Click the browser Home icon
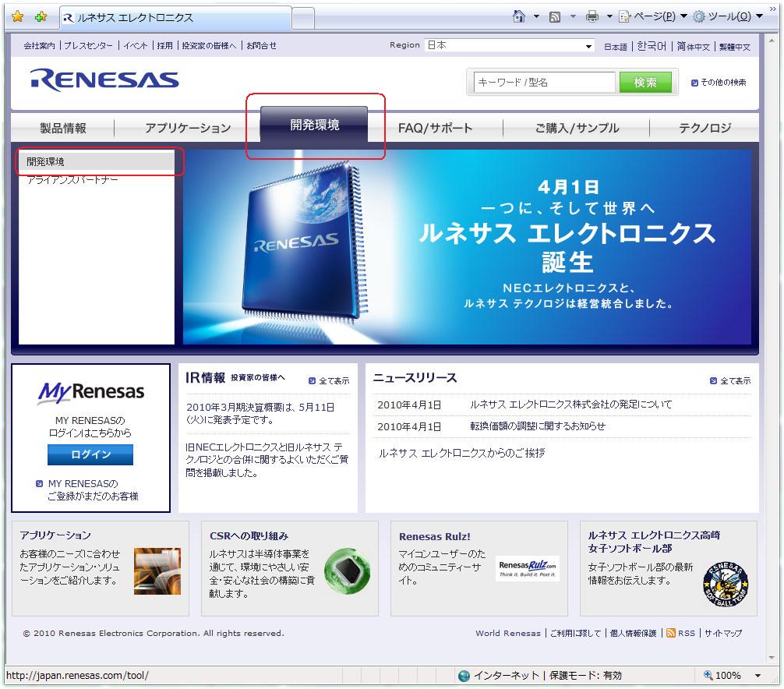 [519, 16]
